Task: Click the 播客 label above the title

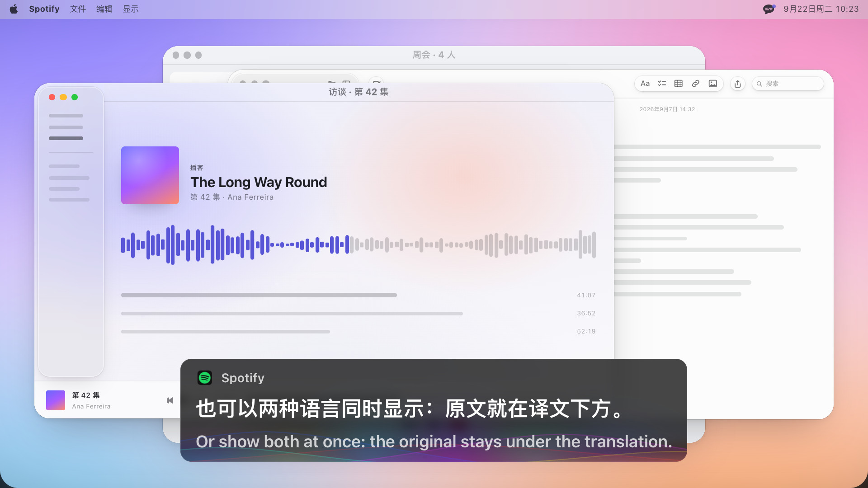Action: pos(197,168)
